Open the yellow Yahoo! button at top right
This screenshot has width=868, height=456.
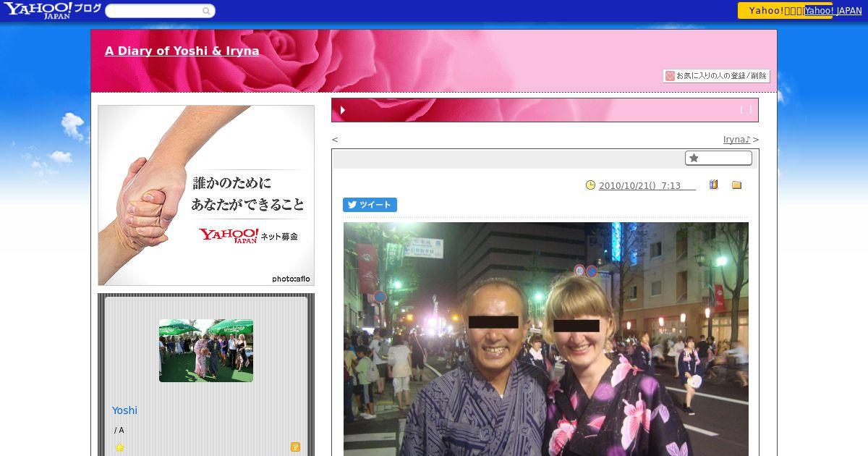pos(770,10)
